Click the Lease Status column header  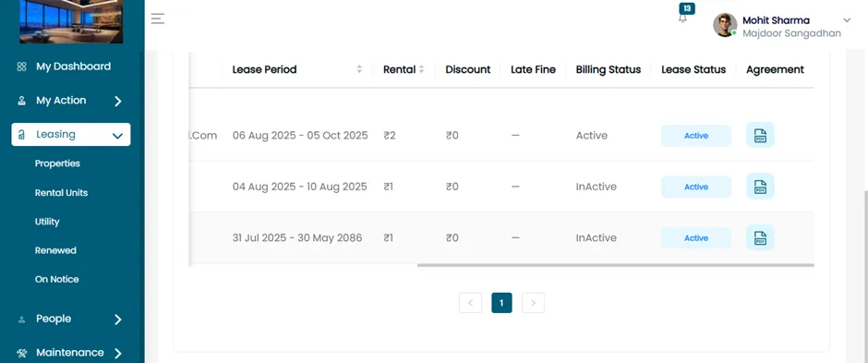[693, 69]
